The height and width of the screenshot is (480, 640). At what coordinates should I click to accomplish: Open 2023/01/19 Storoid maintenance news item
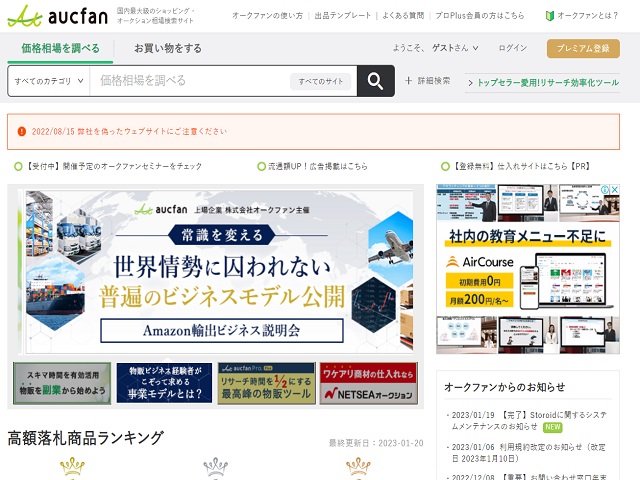coord(529,421)
